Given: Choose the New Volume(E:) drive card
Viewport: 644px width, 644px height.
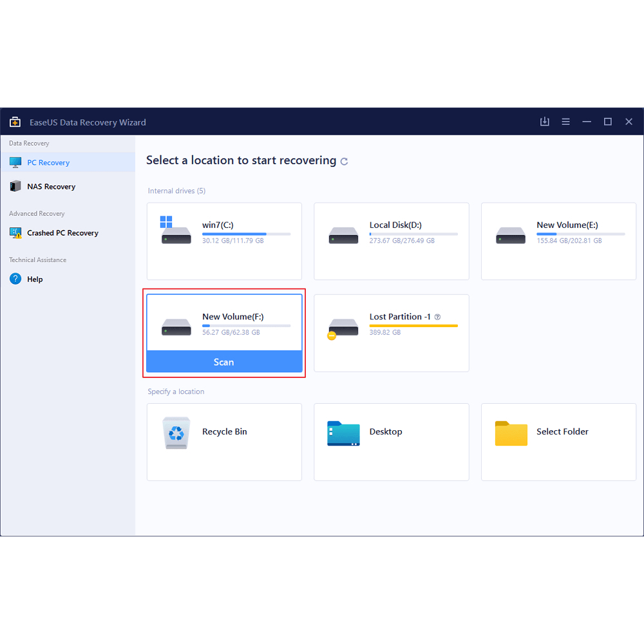Looking at the screenshot, I should coord(558,241).
